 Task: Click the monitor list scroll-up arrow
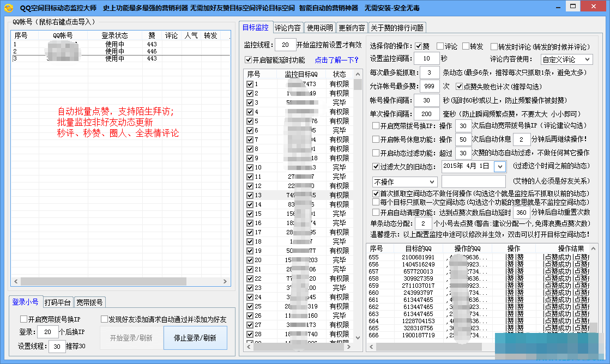(x=358, y=74)
